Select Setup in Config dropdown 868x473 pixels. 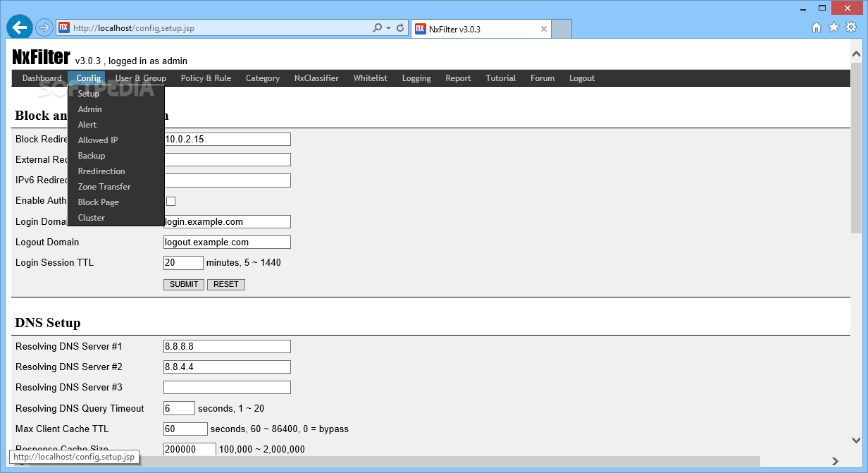[x=116, y=94]
